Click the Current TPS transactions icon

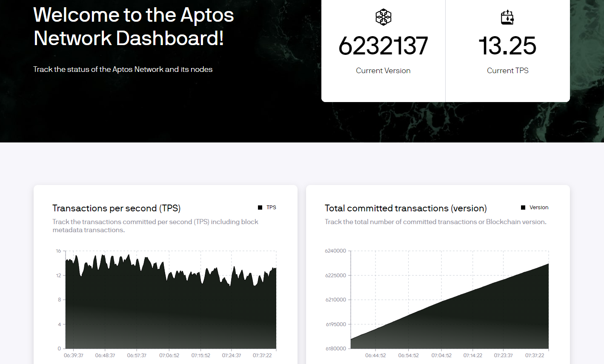pyautogui.click(x=507, y=17)
